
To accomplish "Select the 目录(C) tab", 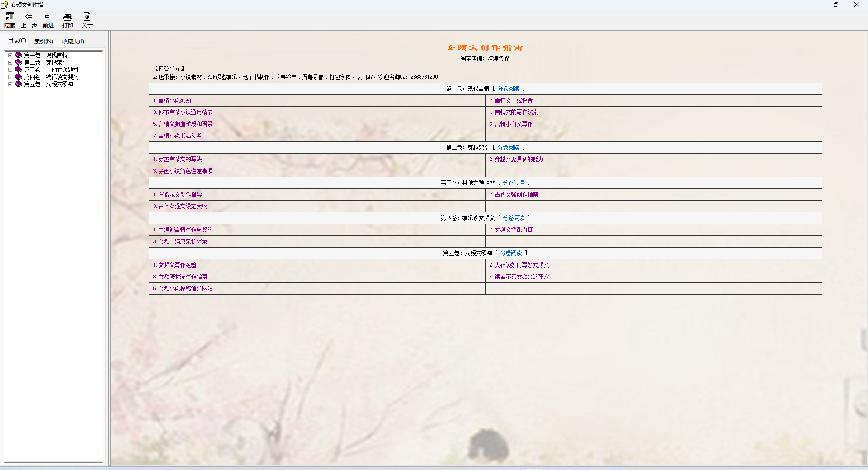I will pos(17,41).
